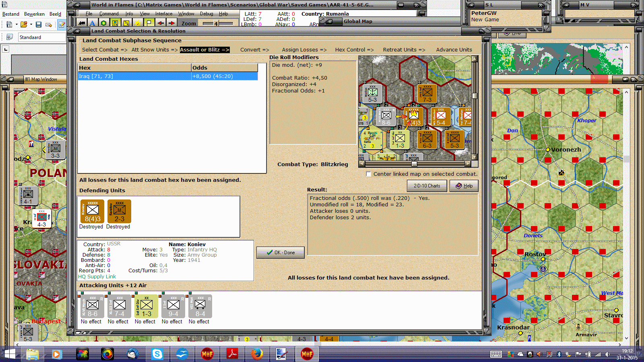Image resolution: width=644 pixels, height=362 pixels.
Task: Open the Beeld menu in the background app
Action: tap(56, 14)
